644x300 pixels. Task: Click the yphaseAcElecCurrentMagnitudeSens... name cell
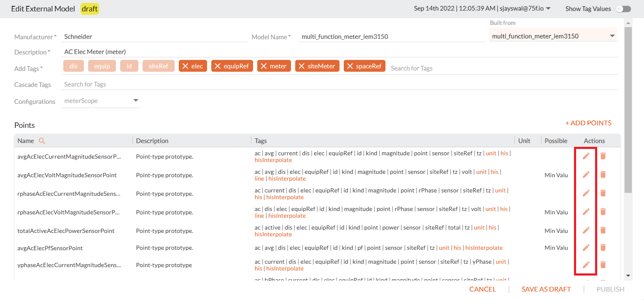(x=69, y=265)
